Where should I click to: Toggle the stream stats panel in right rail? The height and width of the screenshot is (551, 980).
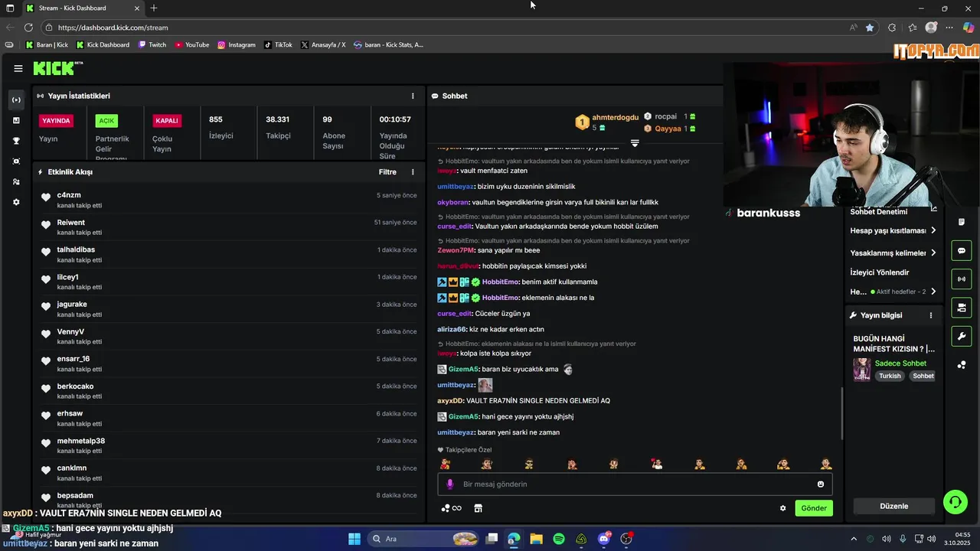click(x=961, y=279)
